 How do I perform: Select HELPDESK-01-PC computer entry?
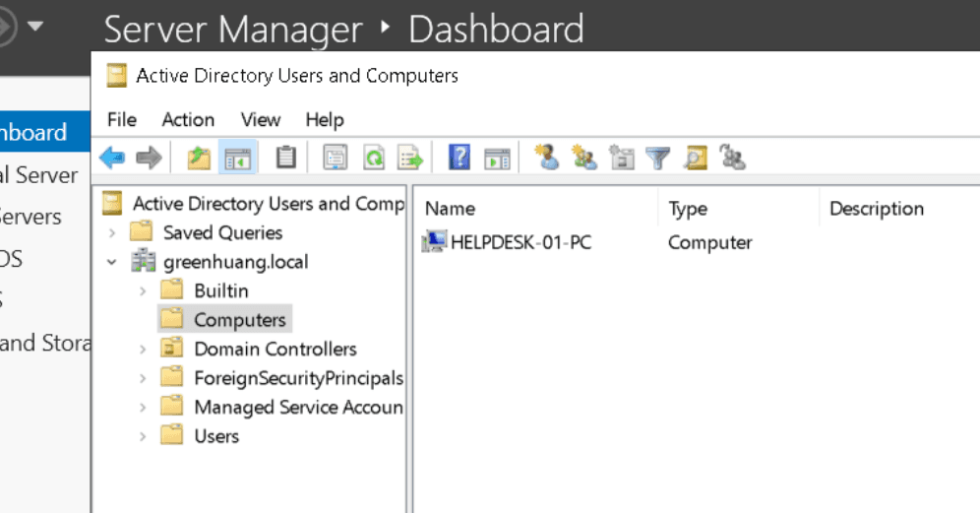point(507,243)
